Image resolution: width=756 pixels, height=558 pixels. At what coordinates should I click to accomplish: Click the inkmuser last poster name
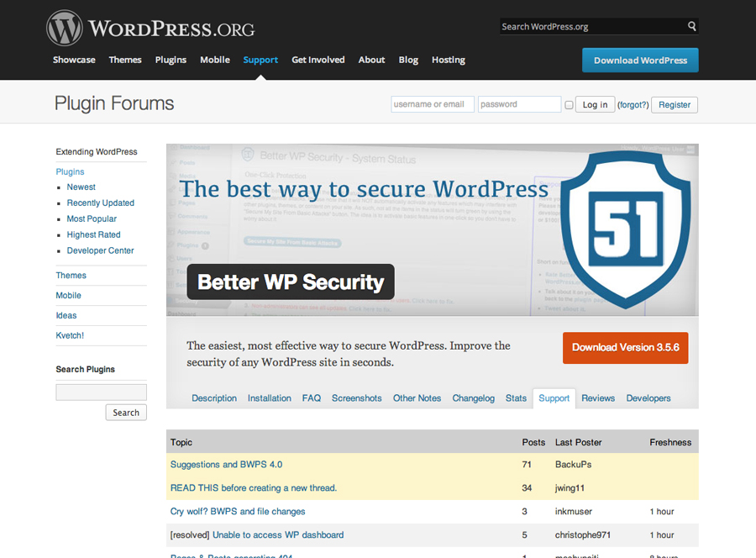coord(573,512)
